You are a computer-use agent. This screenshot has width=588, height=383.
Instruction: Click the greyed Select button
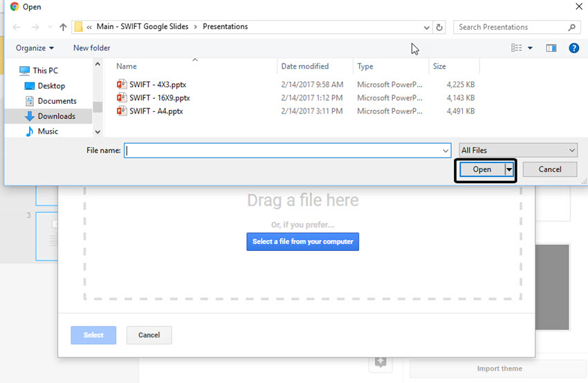[93, 335]
